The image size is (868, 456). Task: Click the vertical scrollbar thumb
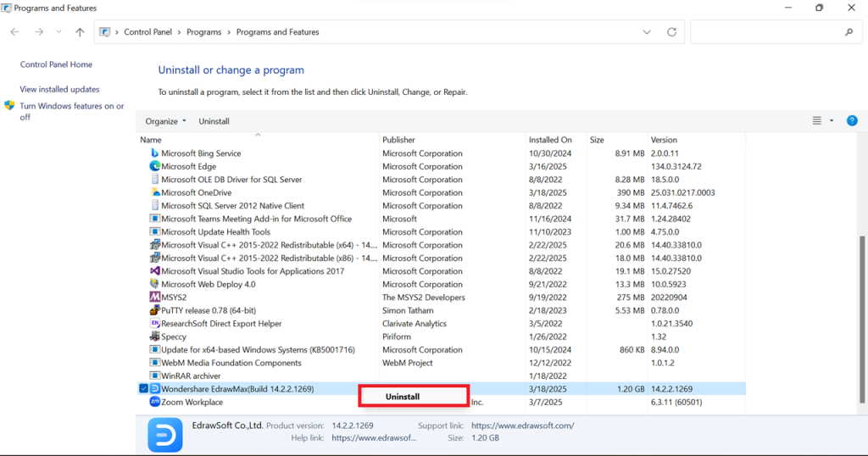coord(861,320)
